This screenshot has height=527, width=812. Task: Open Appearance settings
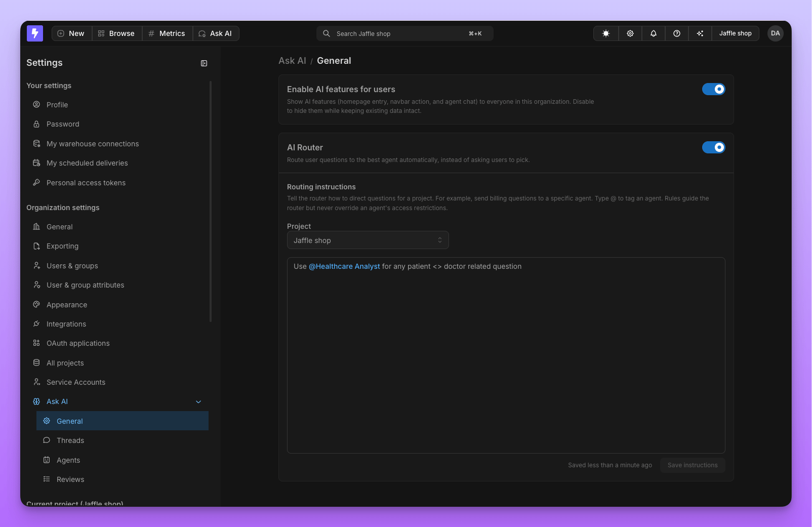(117, 305)
